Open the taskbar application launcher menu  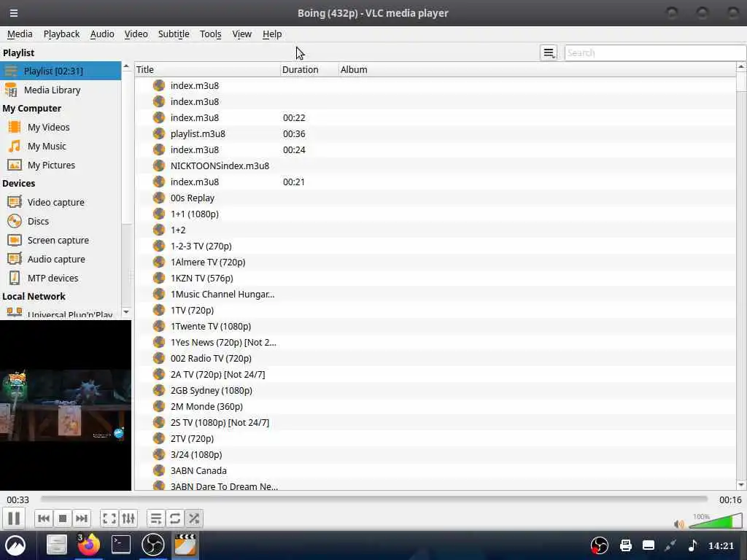pyautogui.click(x=15, y=545)
